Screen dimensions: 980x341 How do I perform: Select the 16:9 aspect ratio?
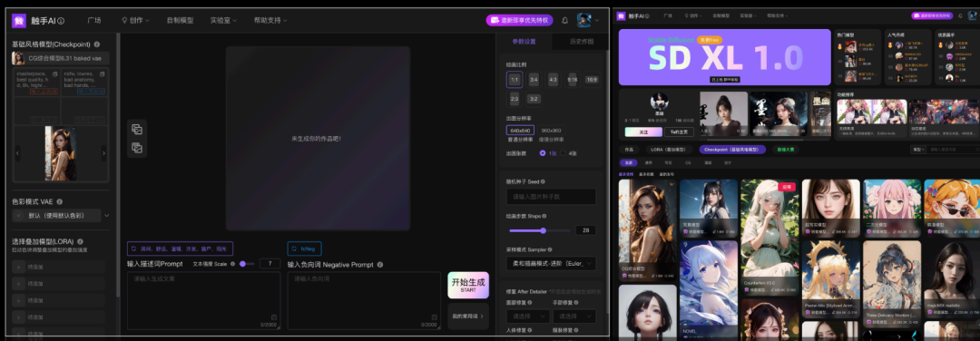tap(592, 80)
